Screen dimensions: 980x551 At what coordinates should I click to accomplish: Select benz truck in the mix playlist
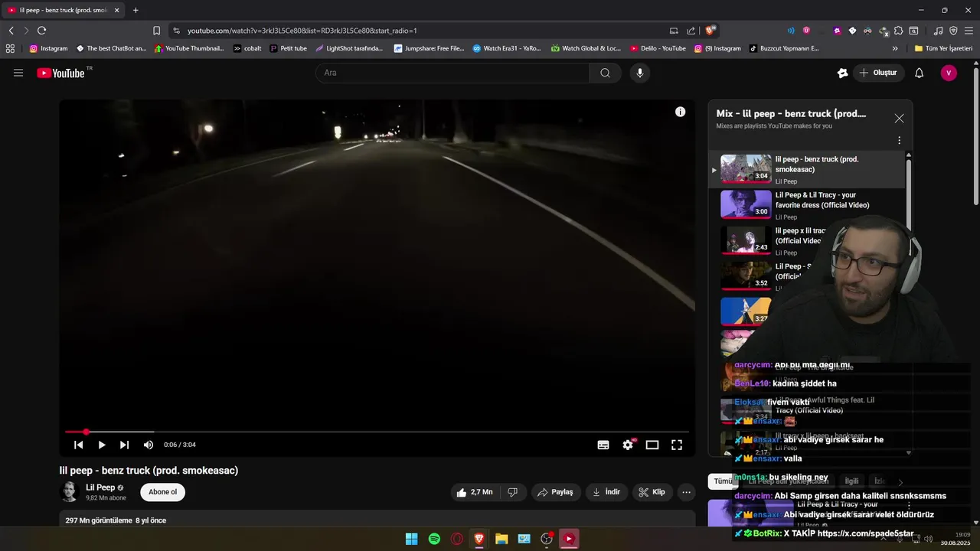(x=808, y=169)
